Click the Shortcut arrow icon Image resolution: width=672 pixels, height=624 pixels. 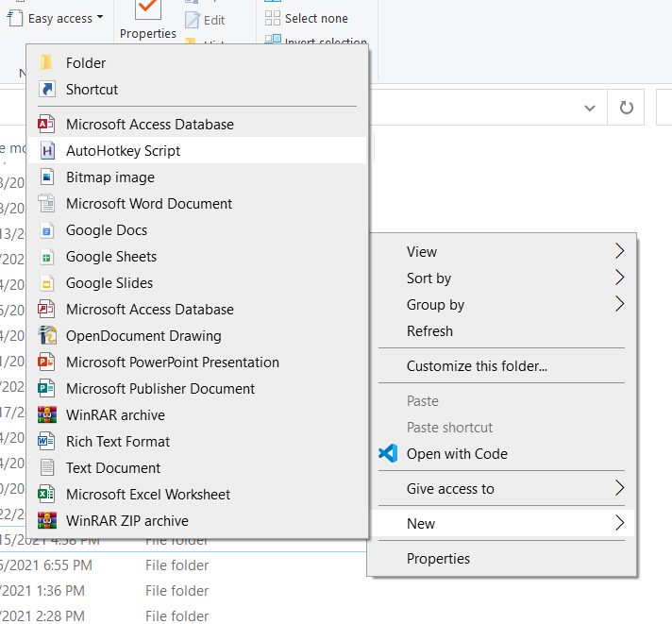[x=47, y=89]
